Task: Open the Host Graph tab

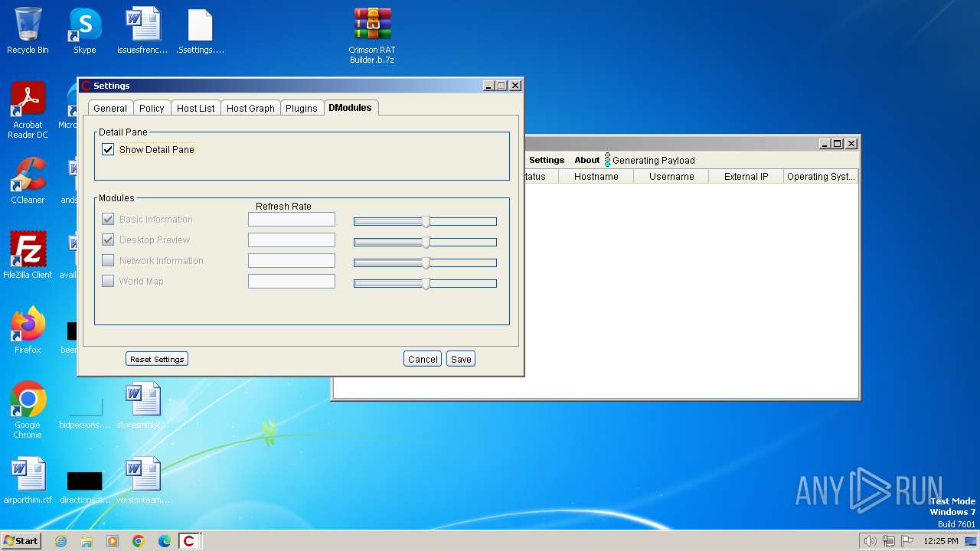Action: pyautogui.click(x=250, y=108)
